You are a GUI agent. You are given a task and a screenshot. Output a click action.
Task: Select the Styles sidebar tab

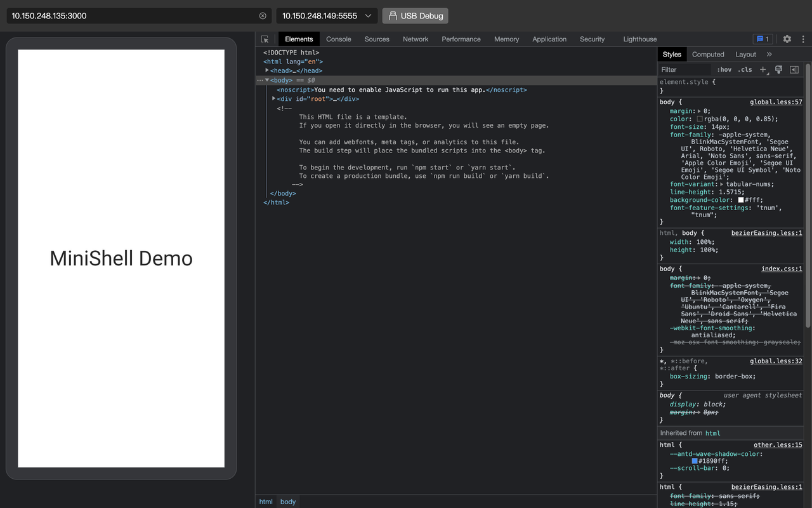tap(672, 55)
